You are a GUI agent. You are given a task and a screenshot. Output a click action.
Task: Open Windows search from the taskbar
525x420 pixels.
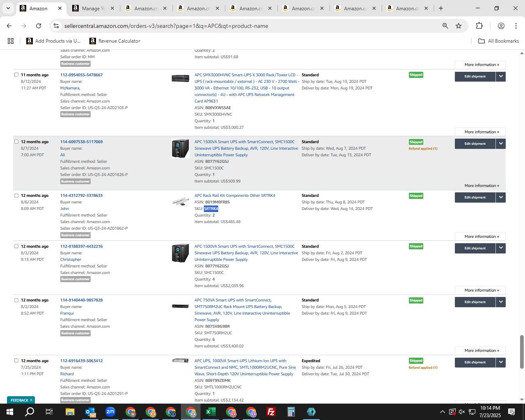click(30, 412)
